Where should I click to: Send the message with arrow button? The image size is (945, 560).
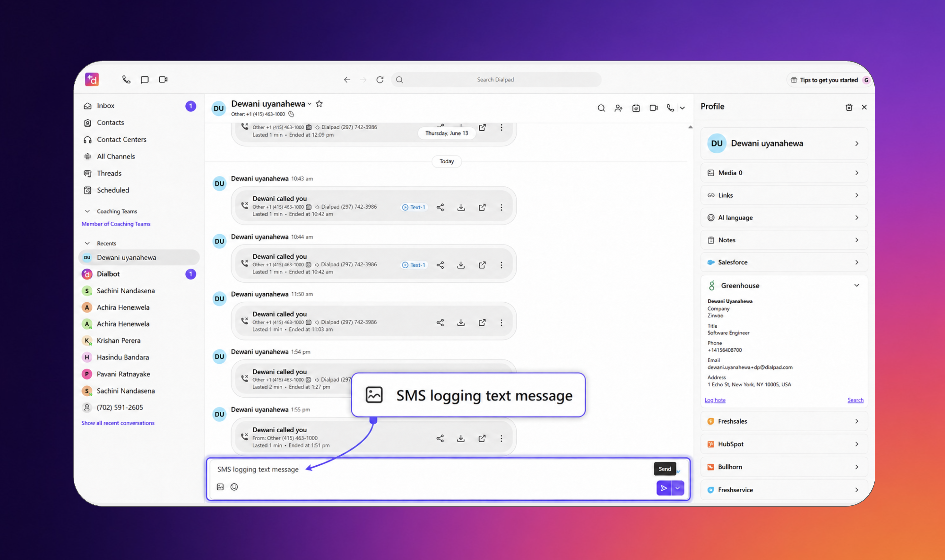pos(664,488)
